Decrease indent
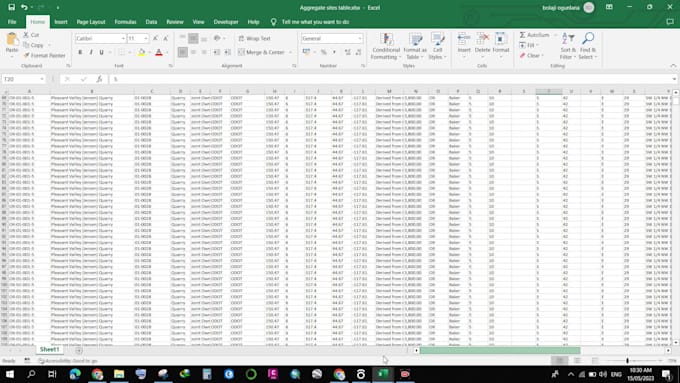Screen dimensions: 680x383 (x=216, y=52)
